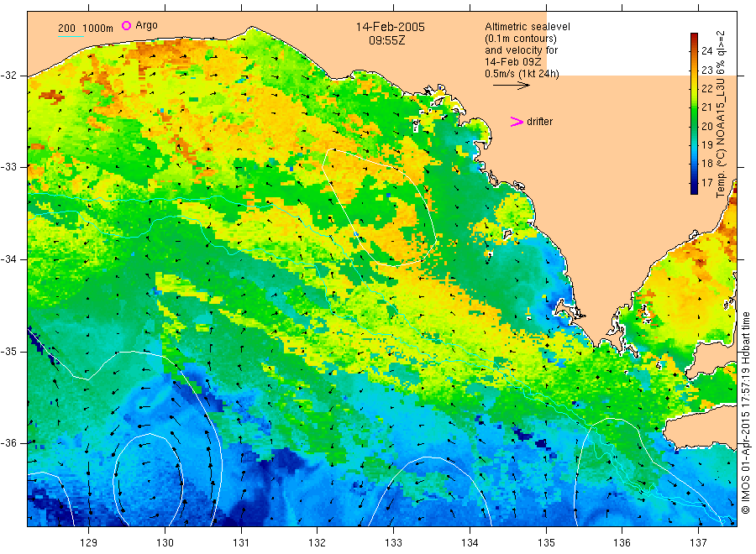Click the 0.5m/s velocity scale arrow
Image resolution: width=756 pixels, height=554 pixels.
coord(511,86)
